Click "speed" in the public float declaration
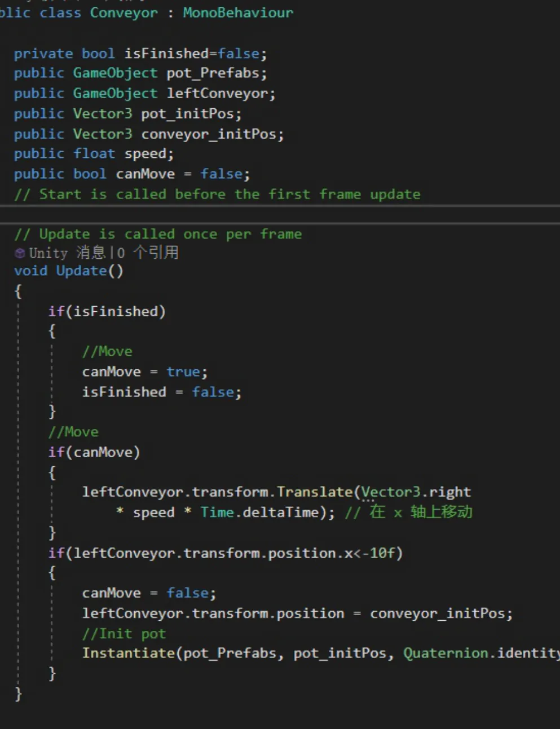Screen dimensions: 560x729 tap(145, 153)
